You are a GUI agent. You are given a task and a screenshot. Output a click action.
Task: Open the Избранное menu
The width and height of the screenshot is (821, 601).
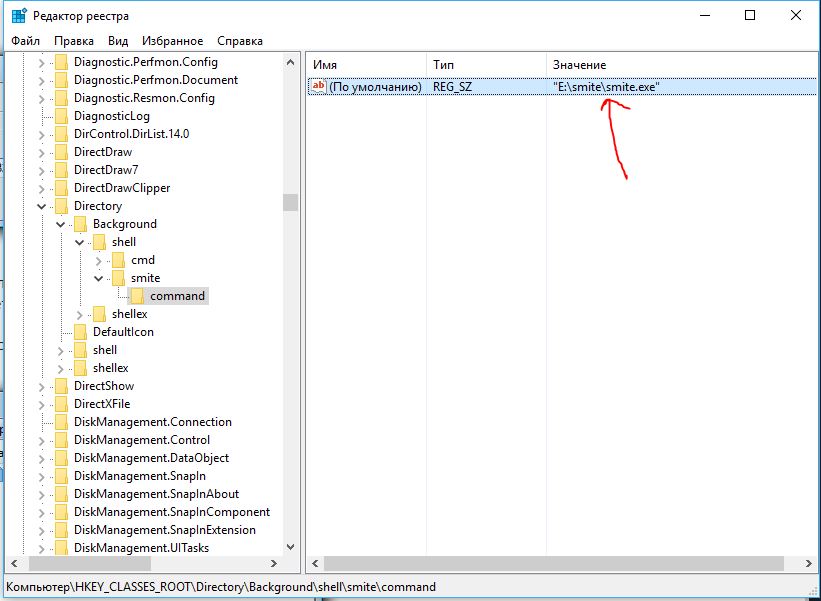click(172, 41)
